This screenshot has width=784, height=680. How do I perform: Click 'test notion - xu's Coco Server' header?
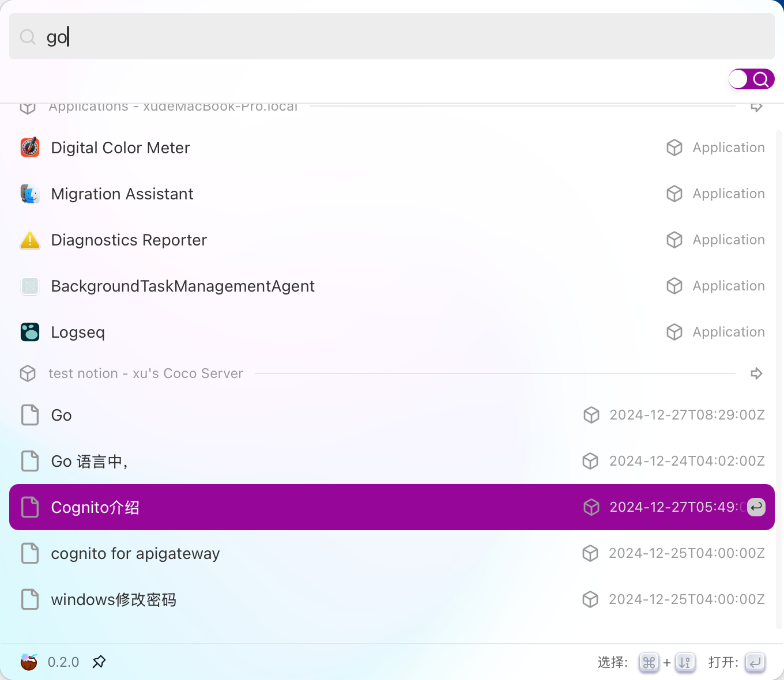(146, 373)
